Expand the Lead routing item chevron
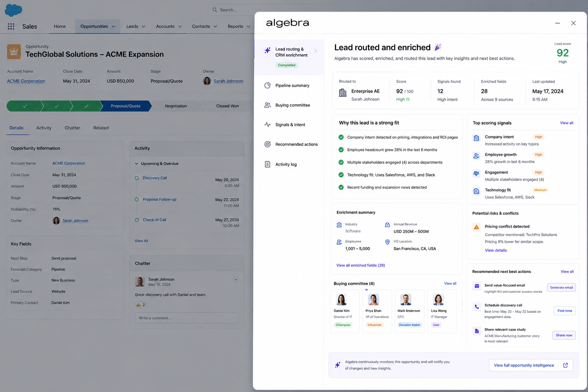This screenshot has height=392, width=588. pyautogui.click(x=315, y=51)
